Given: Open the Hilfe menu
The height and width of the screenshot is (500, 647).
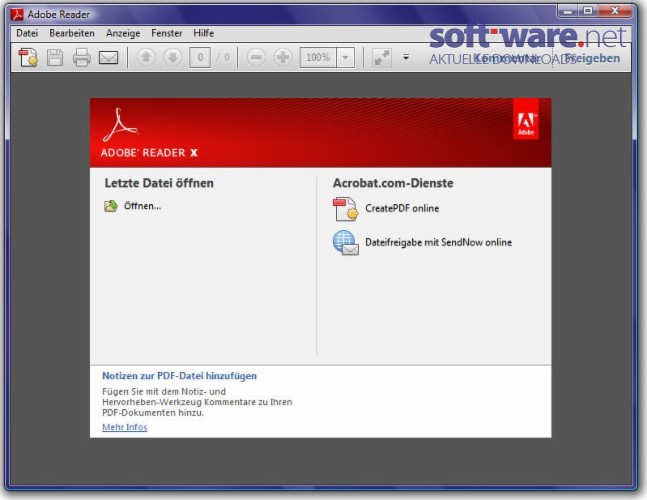Looking at the screenshot, I should [x=203, y=33].
